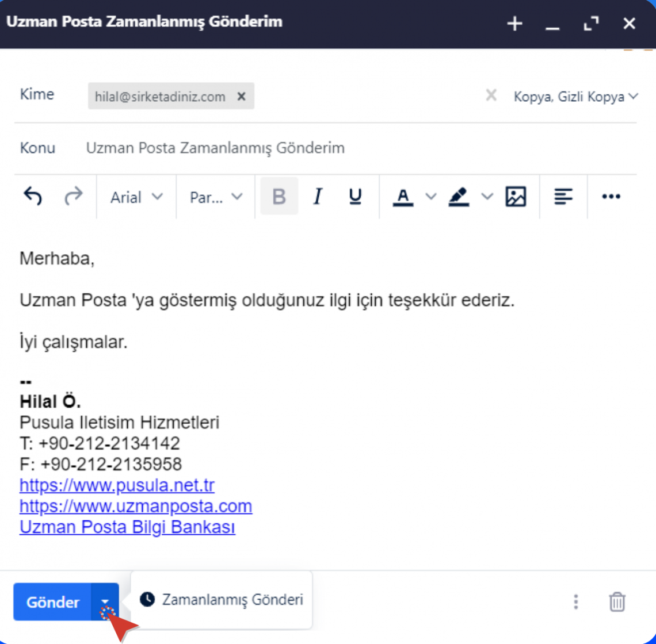The width and height of the screenshot is (656, 644).
Task: Toggle Bold formatting off
Action: coord(279,197)
